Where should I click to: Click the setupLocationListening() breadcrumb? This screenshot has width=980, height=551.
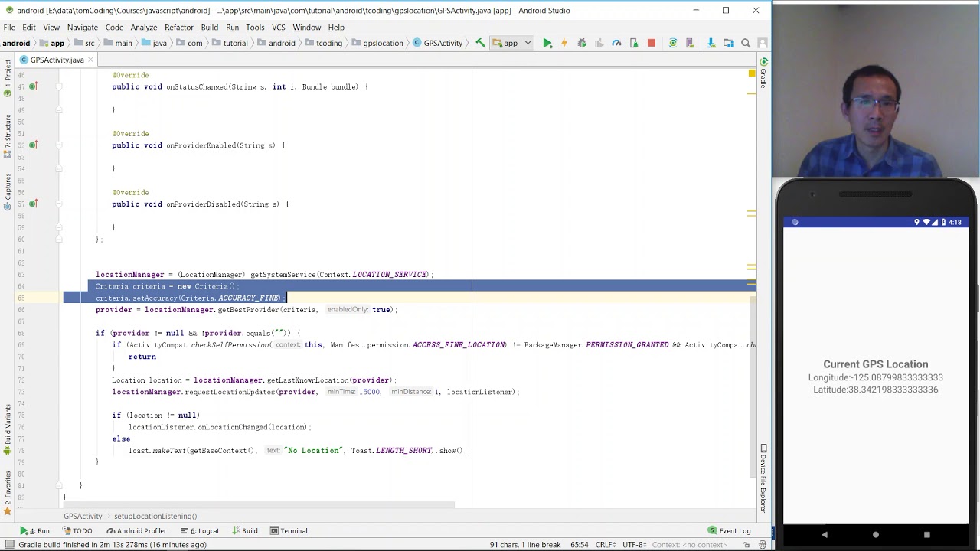[155, 517]
